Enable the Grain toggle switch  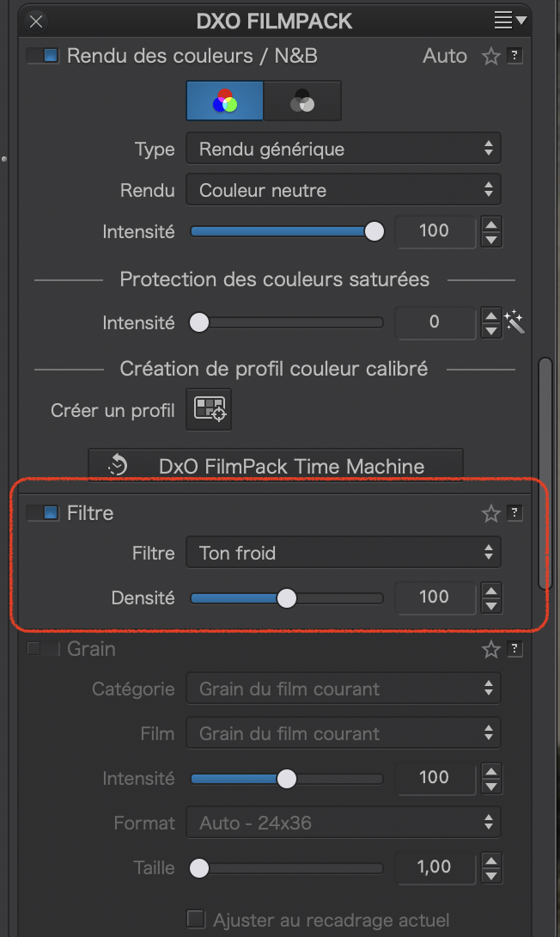click(x=43, y=648)
